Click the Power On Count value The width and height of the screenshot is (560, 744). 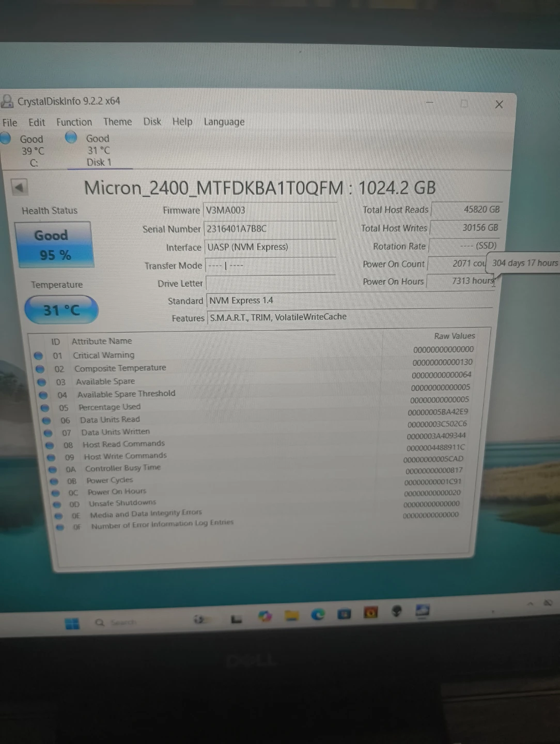(x=458, y=263)
